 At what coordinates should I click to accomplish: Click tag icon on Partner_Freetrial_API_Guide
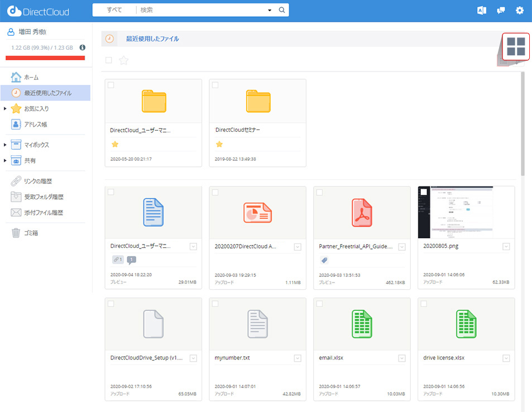point(324,260)
